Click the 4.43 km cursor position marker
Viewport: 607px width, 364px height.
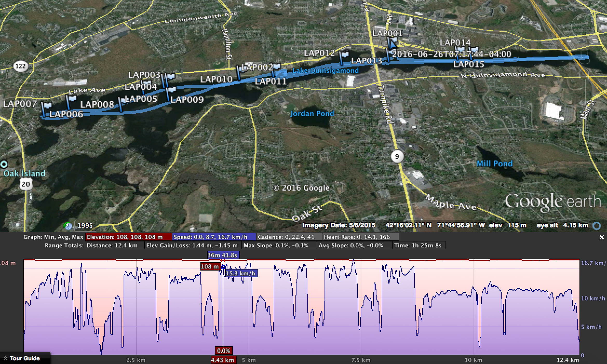[x=223, y=360]
